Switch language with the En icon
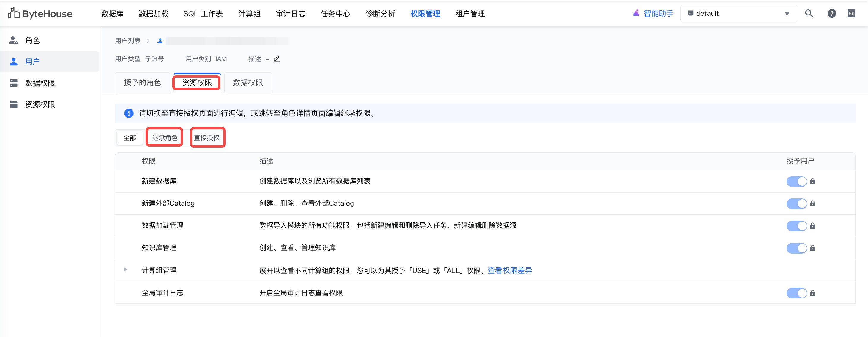This screenshot has height=337, width=868. point(851,13)
